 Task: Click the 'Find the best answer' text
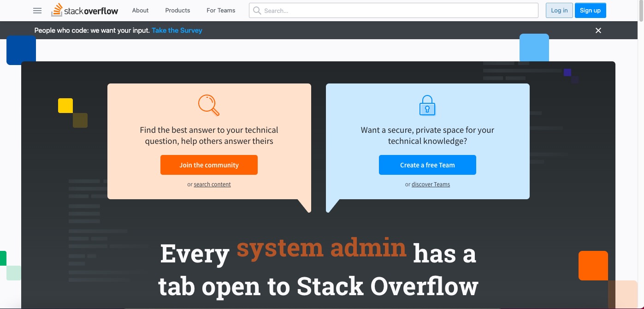pyautogui.click(x=209, y=136)
